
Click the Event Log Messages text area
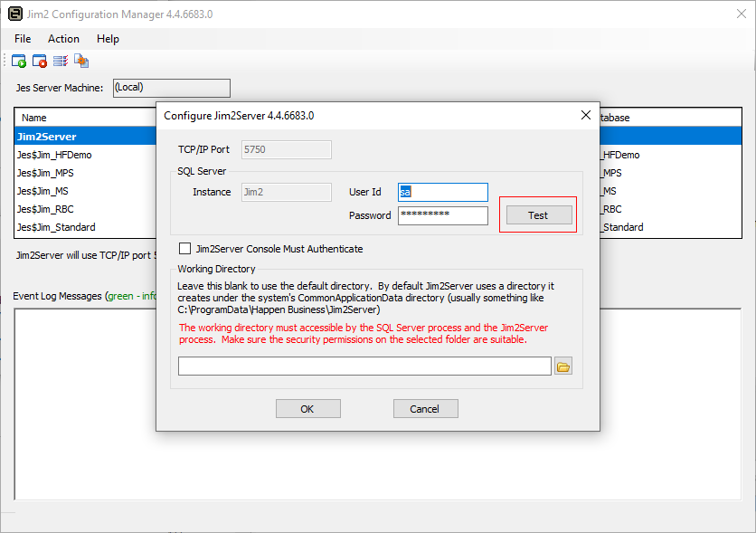coord(377,405)
